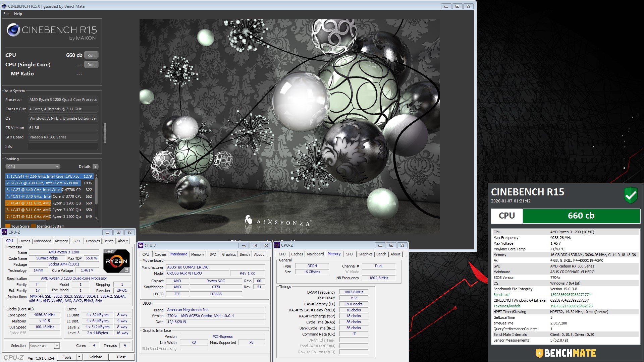644x362 pixels.
Task: Run the CPU benchmark
Action: pyautogui.click(x=91, y=55)
